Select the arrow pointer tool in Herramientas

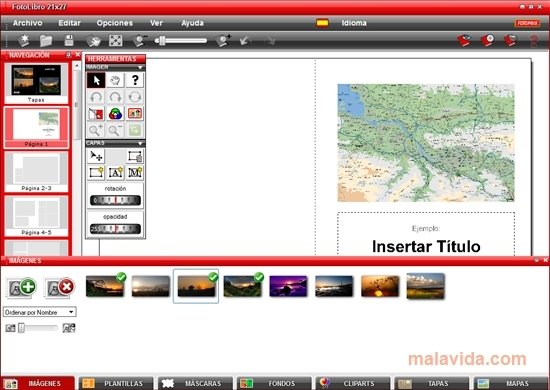96,80
